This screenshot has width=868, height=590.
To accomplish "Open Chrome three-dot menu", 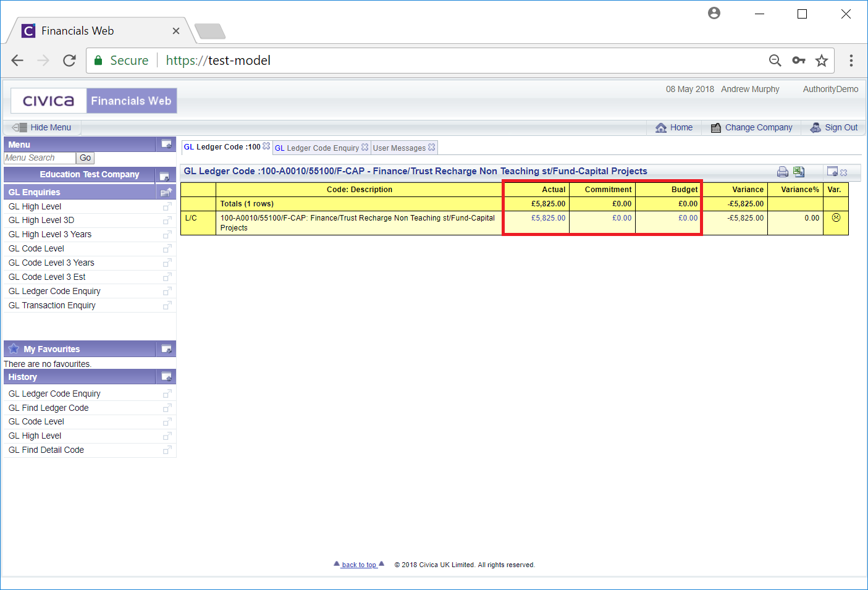I will 851,61.
